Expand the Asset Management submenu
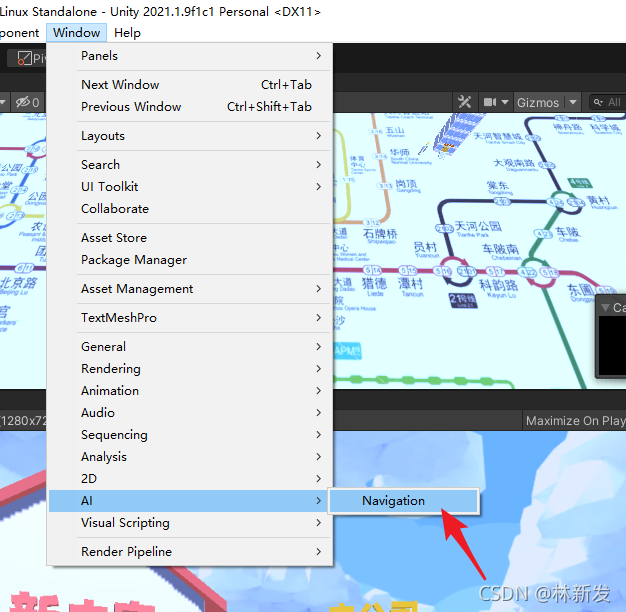Image resolution: width=626 pixels, height=612 pixels. [190, 289]
